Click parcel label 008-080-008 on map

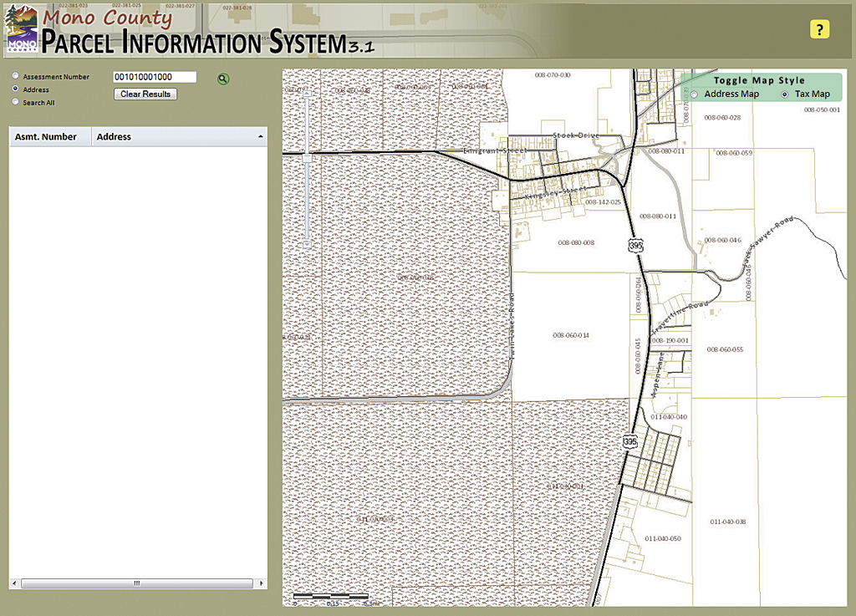[576, 242]
